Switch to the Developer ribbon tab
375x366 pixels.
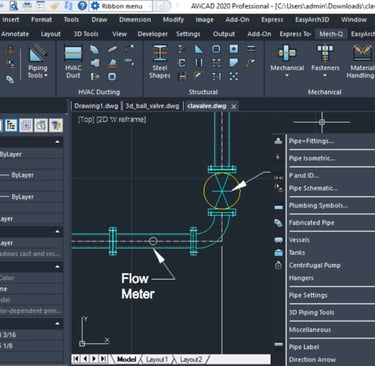pos(153,34)
